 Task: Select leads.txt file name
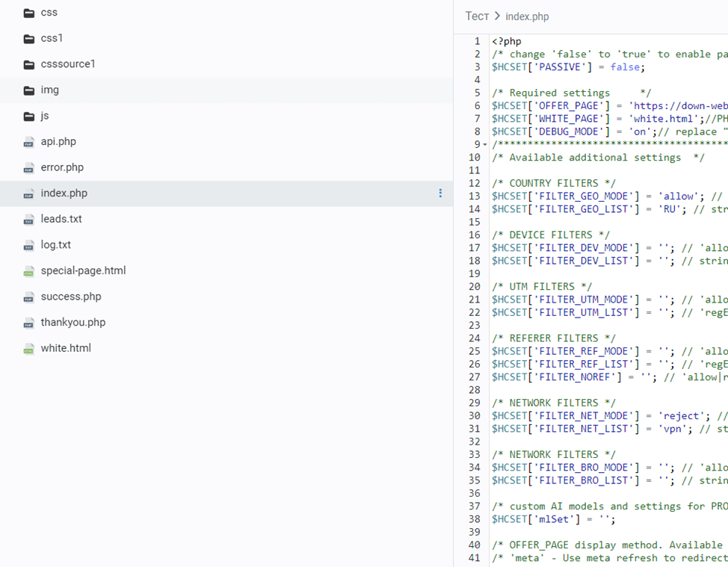(x=61, y=219)
